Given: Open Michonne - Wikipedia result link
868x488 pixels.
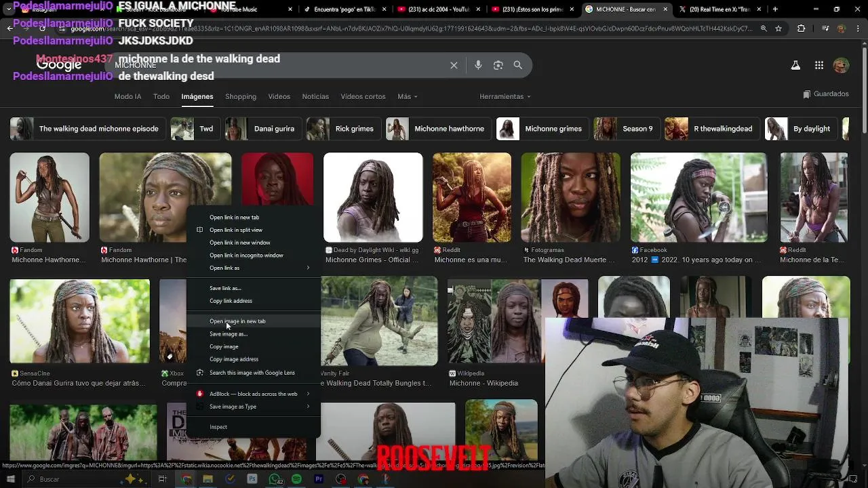Looking at the screenshot, I should 484,383.
